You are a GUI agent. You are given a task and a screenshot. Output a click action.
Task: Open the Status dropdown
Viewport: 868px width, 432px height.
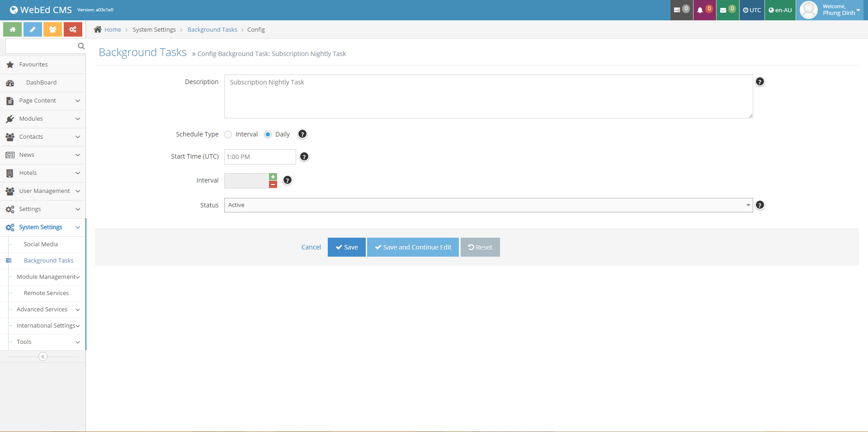click(x=488, y=205)
